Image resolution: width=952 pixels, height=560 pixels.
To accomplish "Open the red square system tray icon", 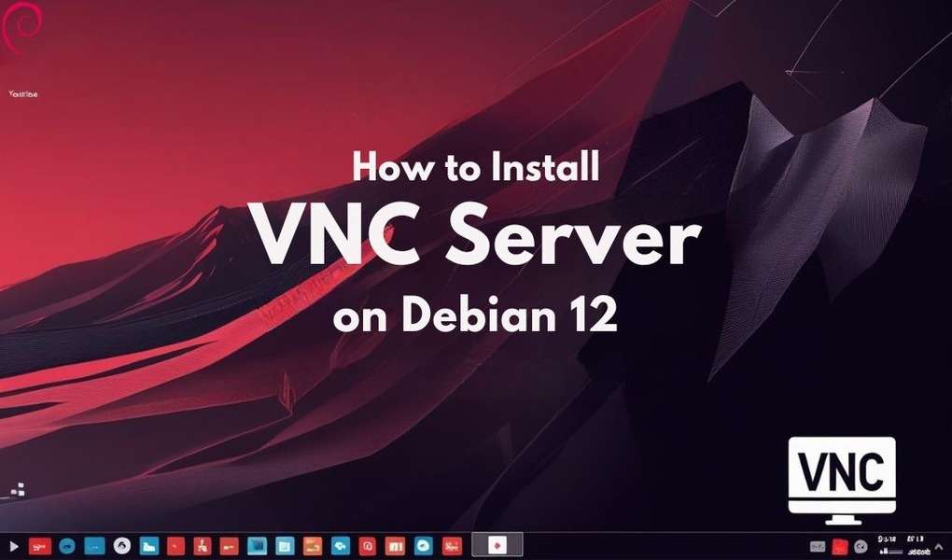I will pyautogui.click(x=840, y=547).
